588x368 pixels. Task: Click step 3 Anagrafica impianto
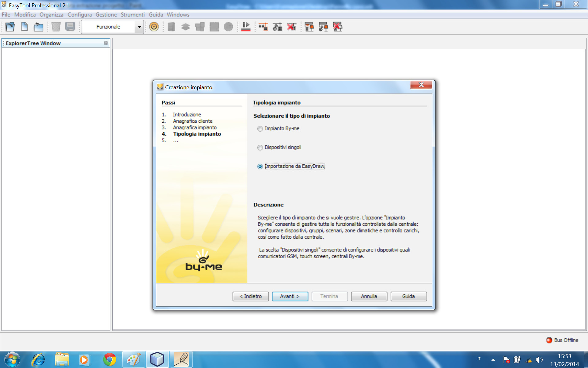195,127
